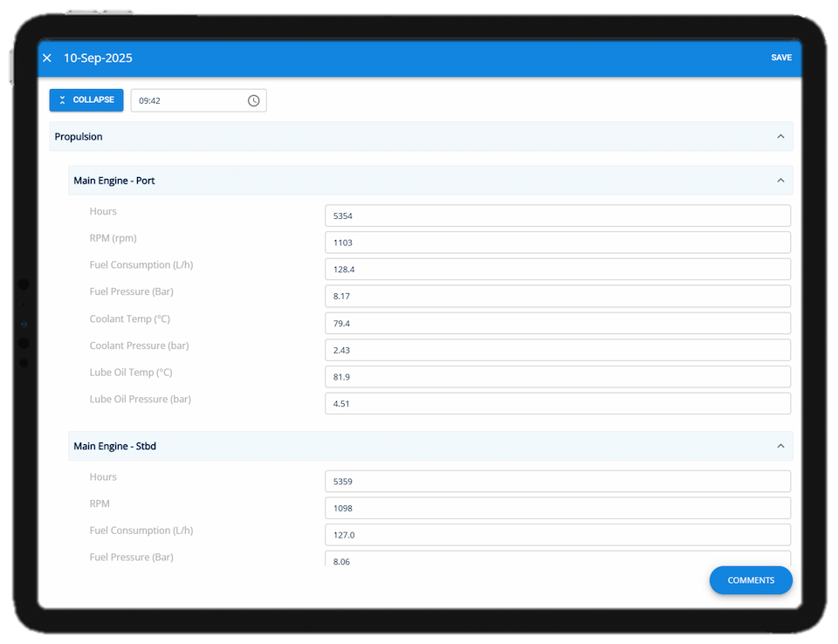The height and width of the screenshot is (644, 838).
Task: Click the Coolant Temp (°C) label
Action: click(x=130, y=319)
